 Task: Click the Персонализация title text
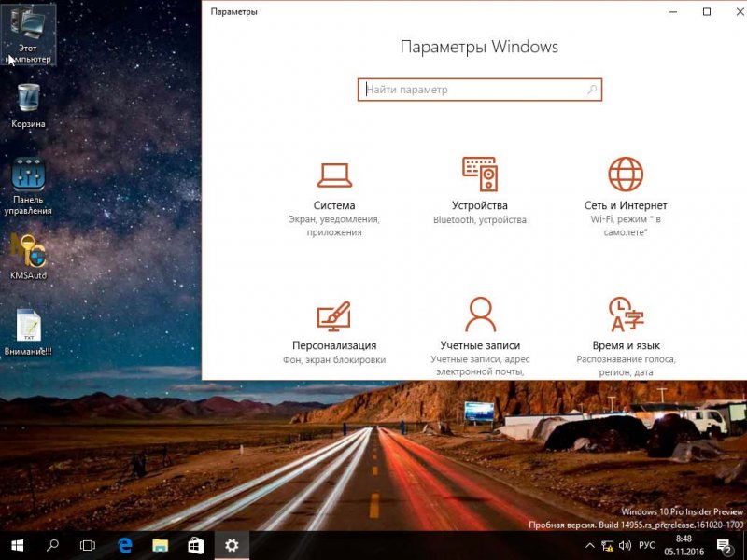(x=334, y=345)
